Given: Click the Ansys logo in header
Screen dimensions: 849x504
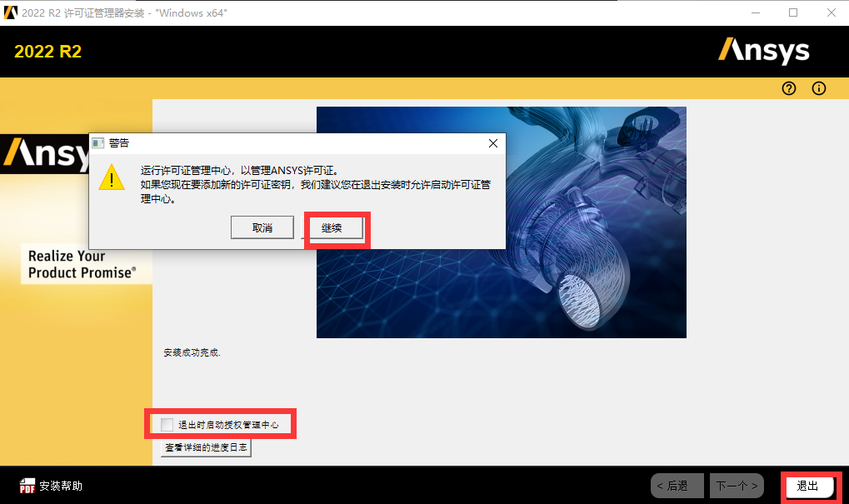Looking at the screenshot, I should tap(763, 51).
